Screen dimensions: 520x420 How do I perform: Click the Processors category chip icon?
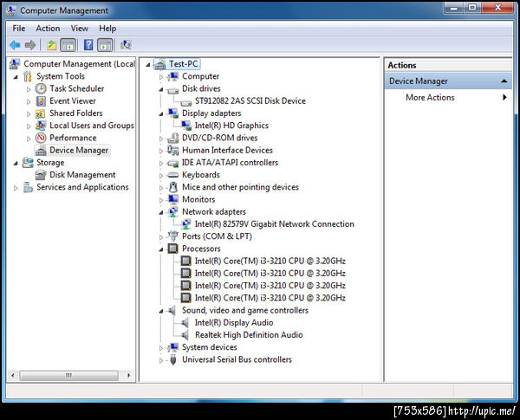pos(172,249)
